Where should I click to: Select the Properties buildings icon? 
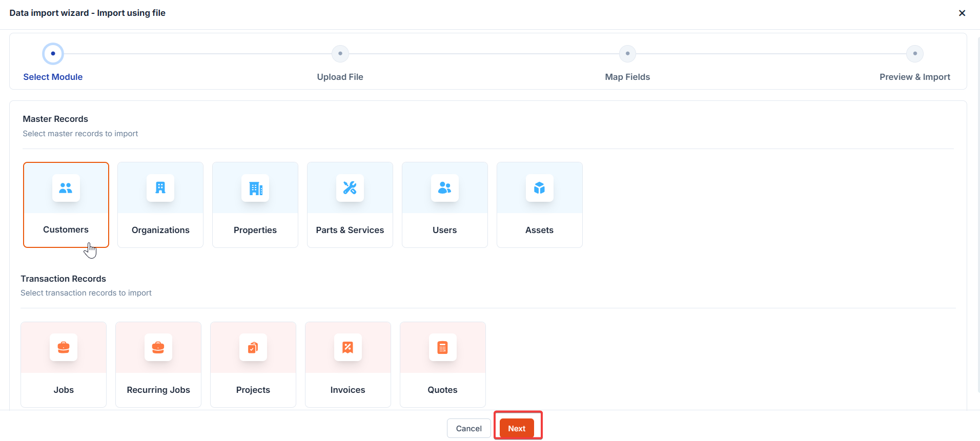[x=255, y=188]
